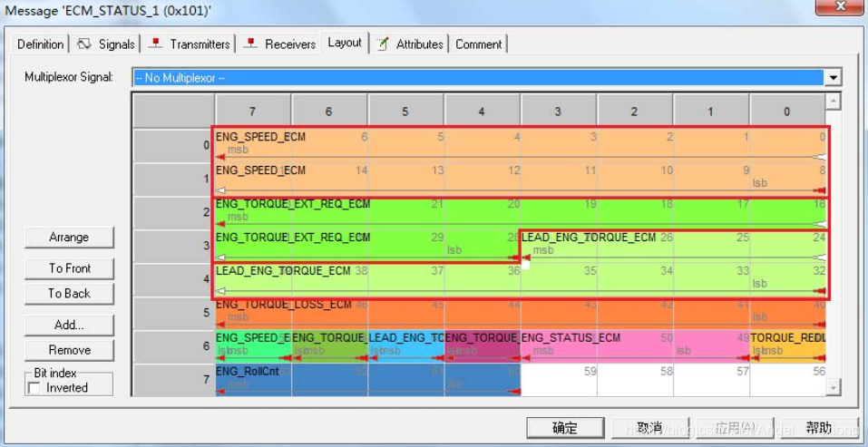The image size is (868, 447).
Task: Click the To Back button
Action: (69, 293)
